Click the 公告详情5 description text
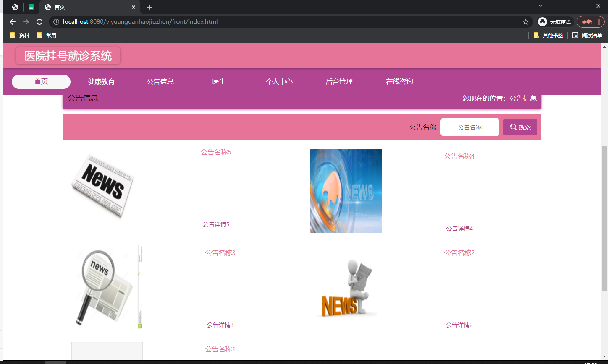Viewport: 608px width, 364px height. pos(216,224)
